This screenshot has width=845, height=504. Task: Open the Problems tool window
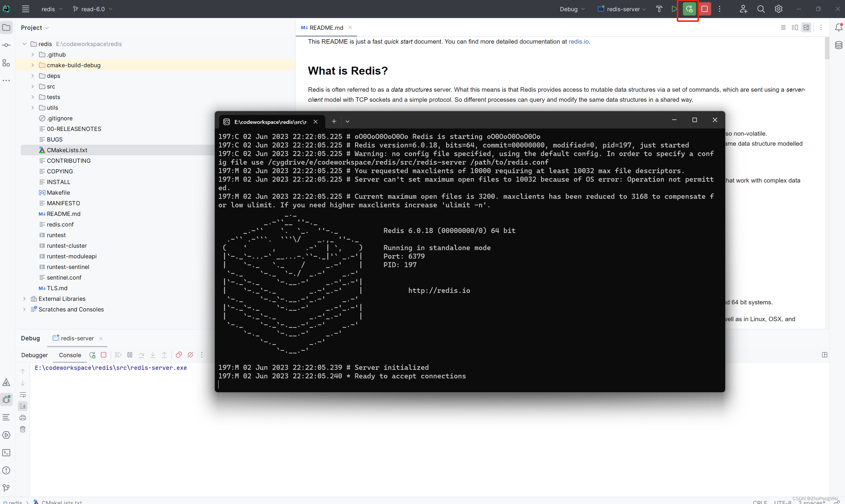[6, 470]
